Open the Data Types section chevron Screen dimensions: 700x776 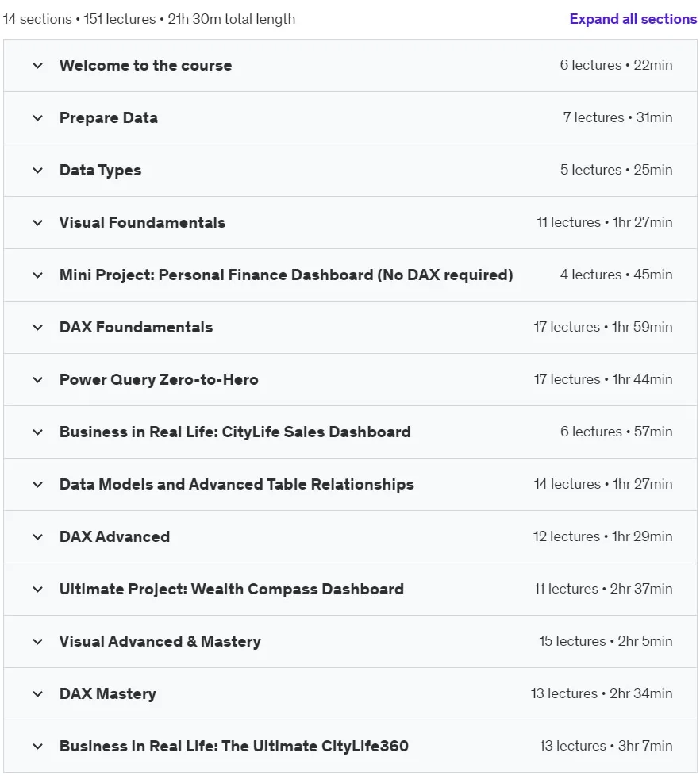coord(37,171)
